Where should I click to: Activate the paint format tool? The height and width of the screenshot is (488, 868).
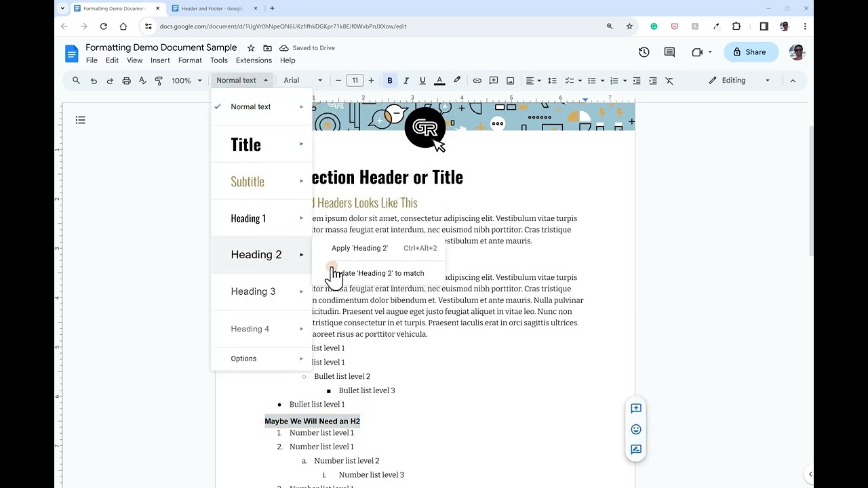pos(159,81)
